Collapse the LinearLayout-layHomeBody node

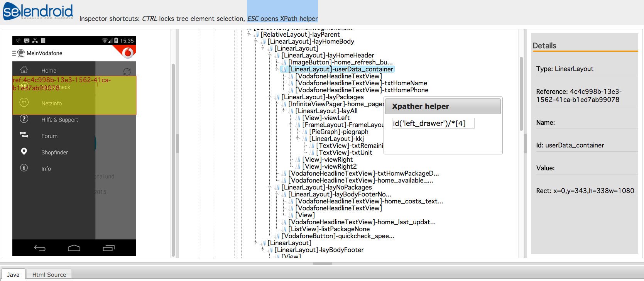pyautogui.click(x=256, y=41)
